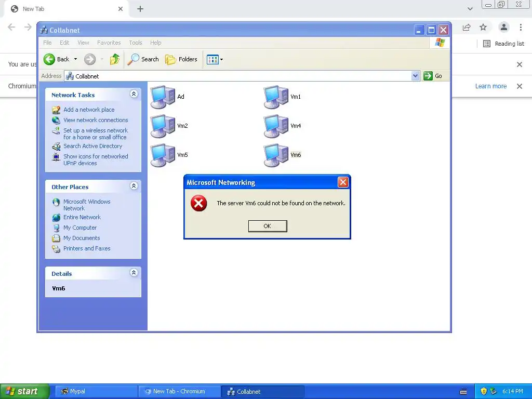Viewport: 532px width, 399px height.
Task: Click the Search Active Directory icon
Action: click(56, 146)
